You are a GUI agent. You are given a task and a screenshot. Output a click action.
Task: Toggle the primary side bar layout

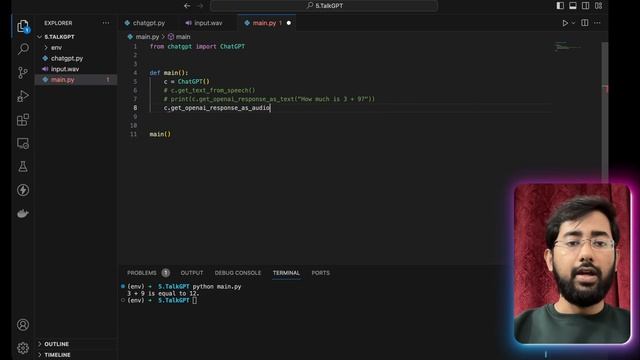coord(560,5)
